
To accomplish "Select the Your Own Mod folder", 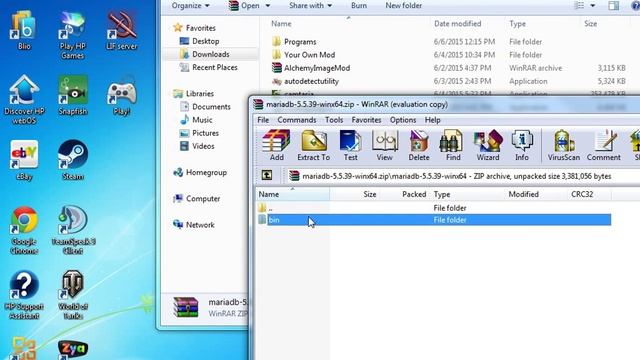I will [309, 55].
